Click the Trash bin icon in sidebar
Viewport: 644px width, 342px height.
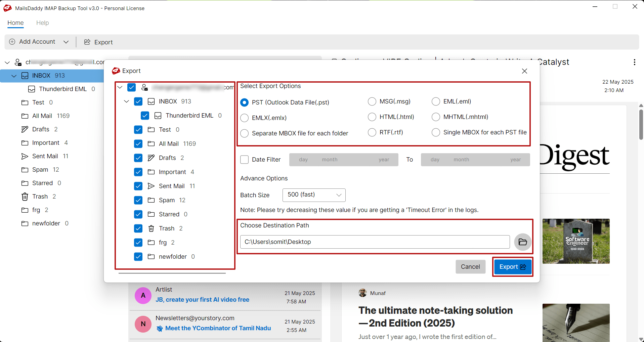pos(25,197)
